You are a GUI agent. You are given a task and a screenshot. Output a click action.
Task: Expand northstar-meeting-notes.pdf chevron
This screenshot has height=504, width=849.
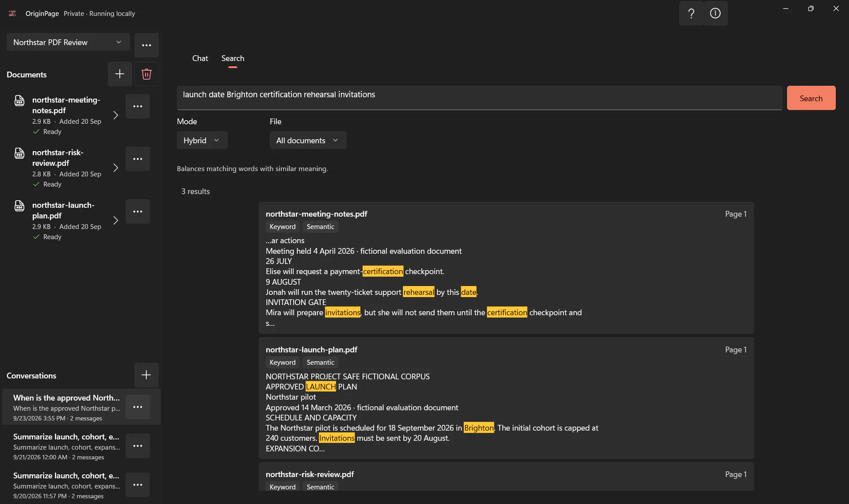coord(115,115)
